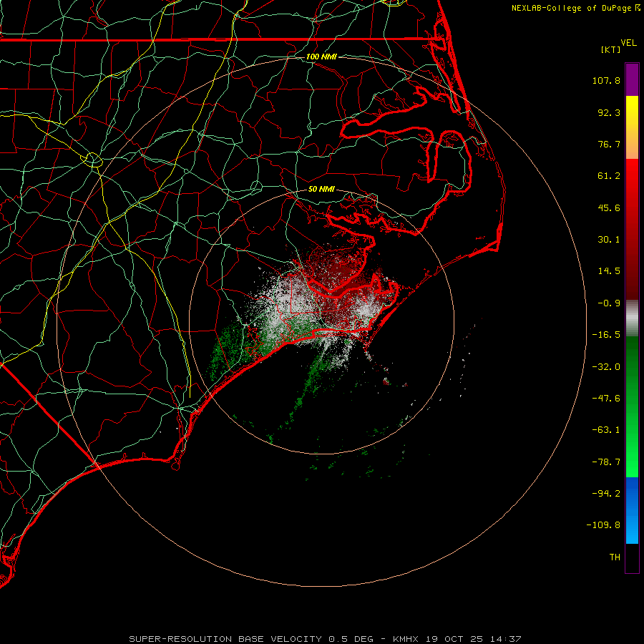
Task: Select the 107.8 scale value
Action: [606, 80]
